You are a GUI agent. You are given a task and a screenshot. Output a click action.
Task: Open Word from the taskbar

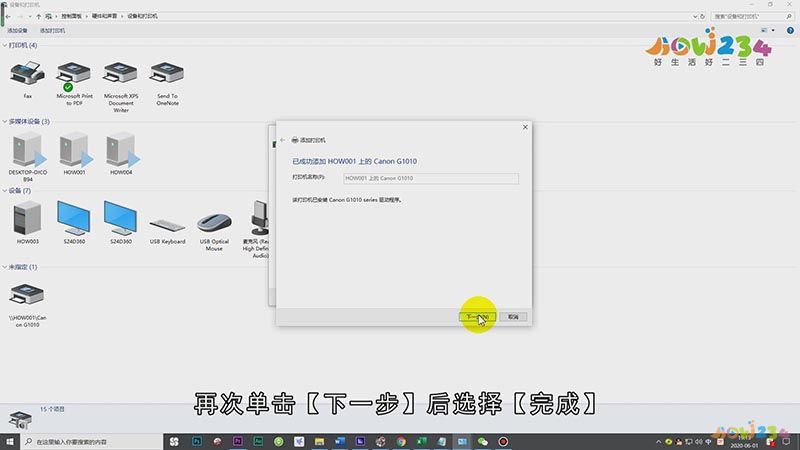pos(340,441)
